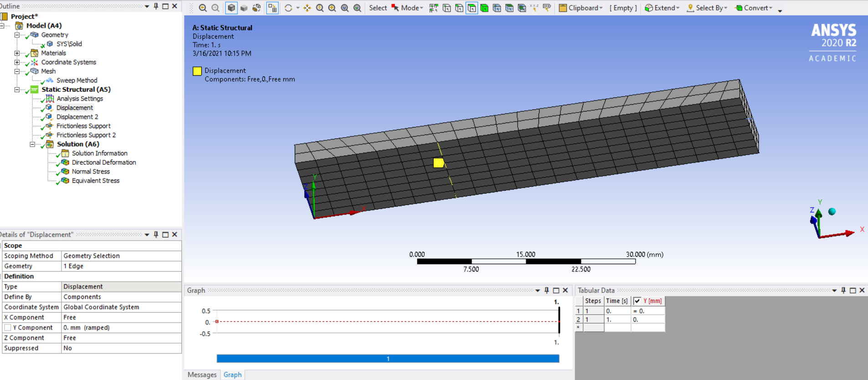Switch to the Graph tab
Image resolution: width=868 pixels, height=380 pixels.
click(x=232, y=375)
